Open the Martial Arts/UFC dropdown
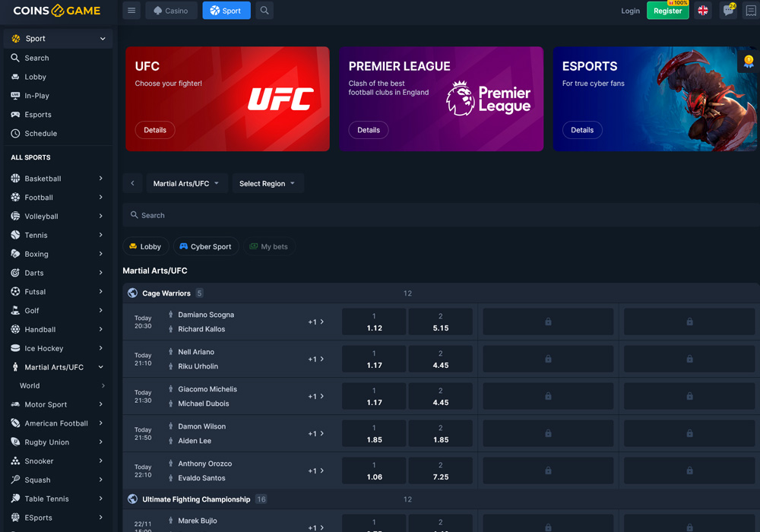The image size is (760, 532). pos(187,183)
